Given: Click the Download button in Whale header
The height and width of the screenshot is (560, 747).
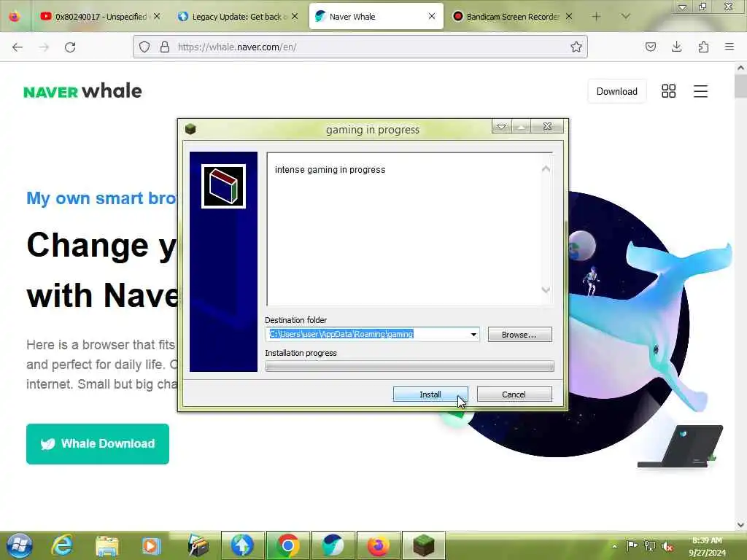Looking at the screenshot, I should 617,91.
